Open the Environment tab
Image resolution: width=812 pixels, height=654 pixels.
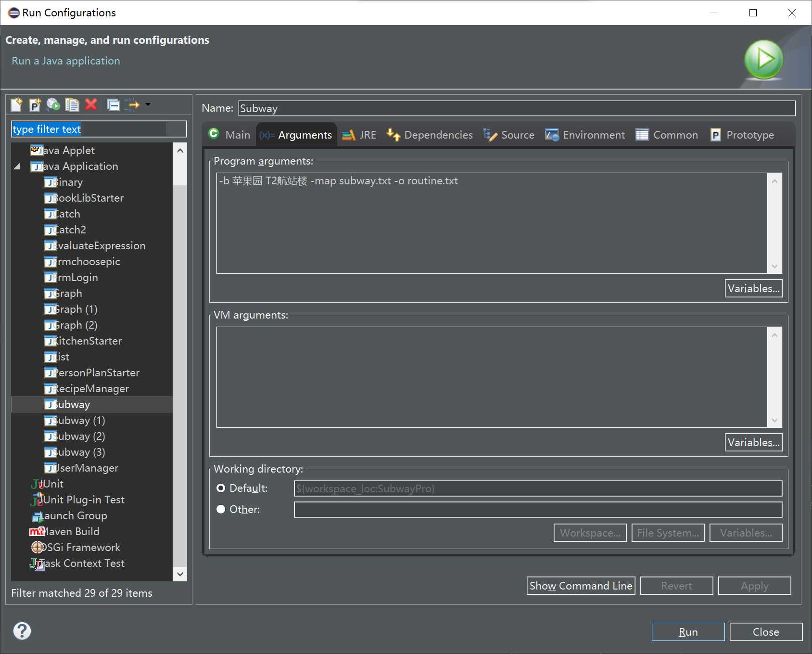coord(585,135)
